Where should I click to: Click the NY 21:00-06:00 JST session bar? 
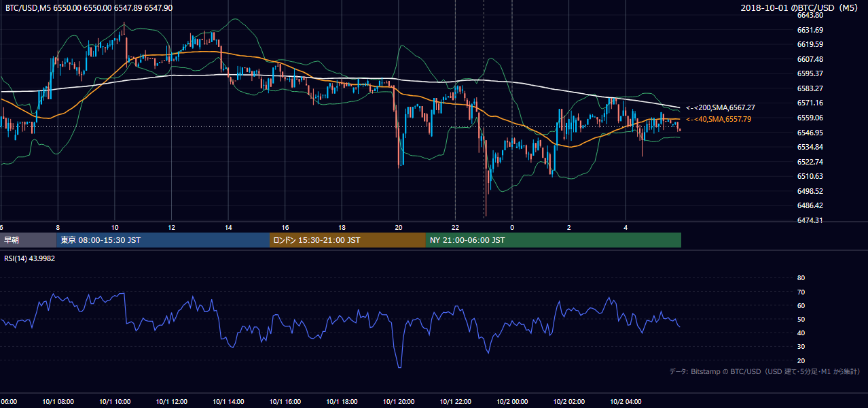click(554, 240)
